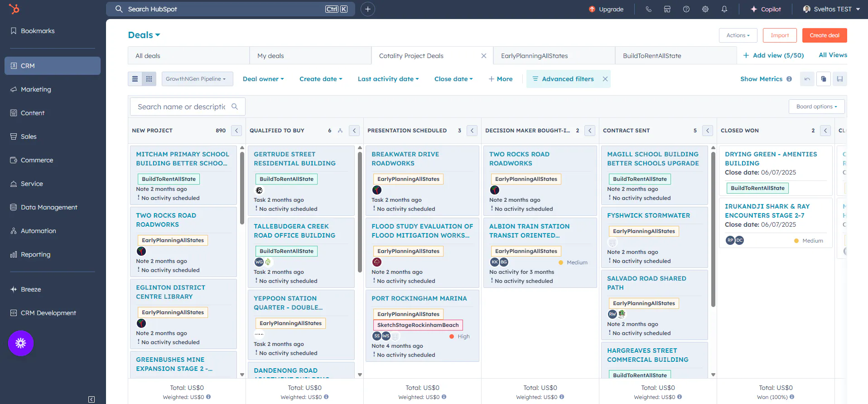Open the calling phone icon
The height and width of the screenshot is (404, 868).
pos(649,9)
